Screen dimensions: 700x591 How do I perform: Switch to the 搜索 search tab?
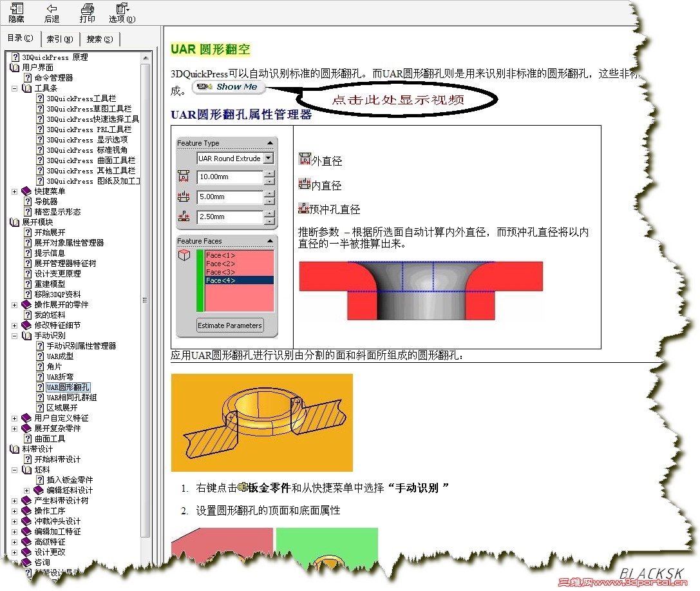click(x=100, y=39)
